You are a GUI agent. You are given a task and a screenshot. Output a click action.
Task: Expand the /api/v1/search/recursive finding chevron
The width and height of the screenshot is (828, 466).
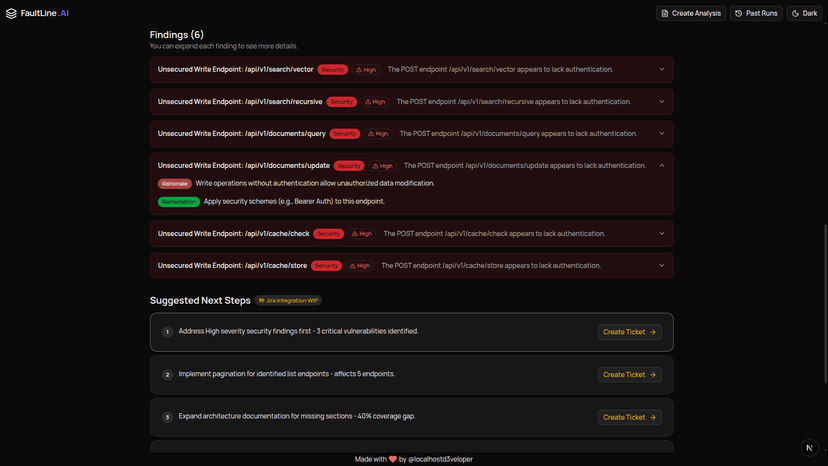[x=661, y=102]
